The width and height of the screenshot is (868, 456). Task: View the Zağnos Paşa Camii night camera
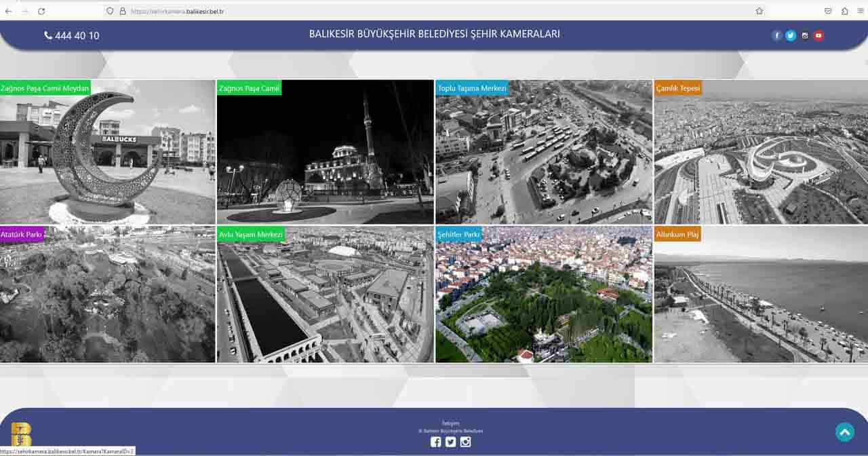[x=325, y=153]
